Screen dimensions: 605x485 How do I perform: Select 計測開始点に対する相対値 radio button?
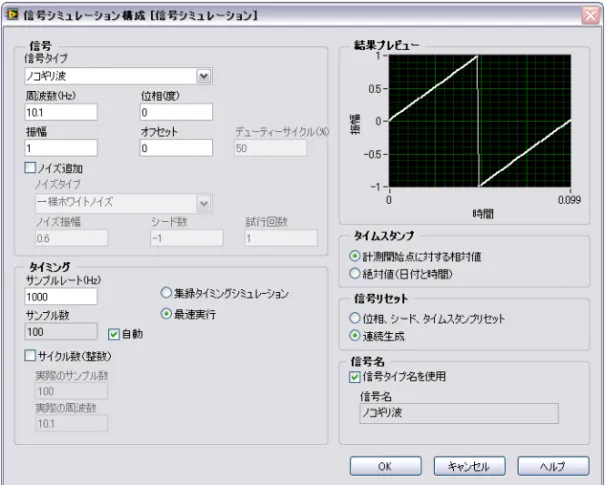point(354,256)
